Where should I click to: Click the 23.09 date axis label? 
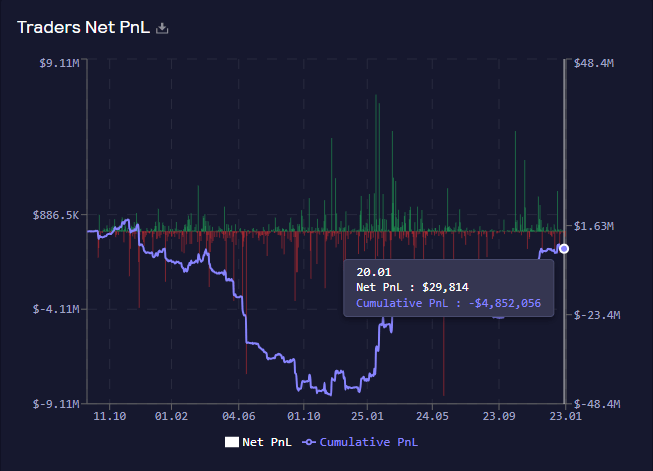499,416
